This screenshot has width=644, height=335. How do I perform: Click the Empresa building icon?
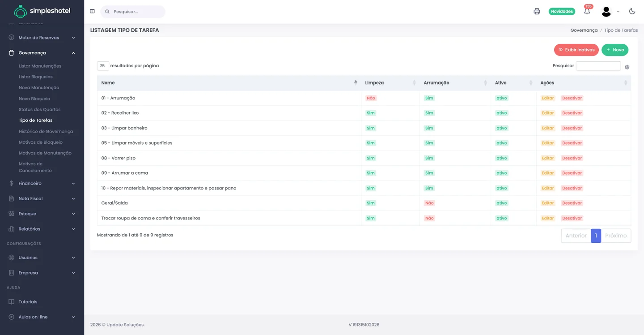point(12,273)
